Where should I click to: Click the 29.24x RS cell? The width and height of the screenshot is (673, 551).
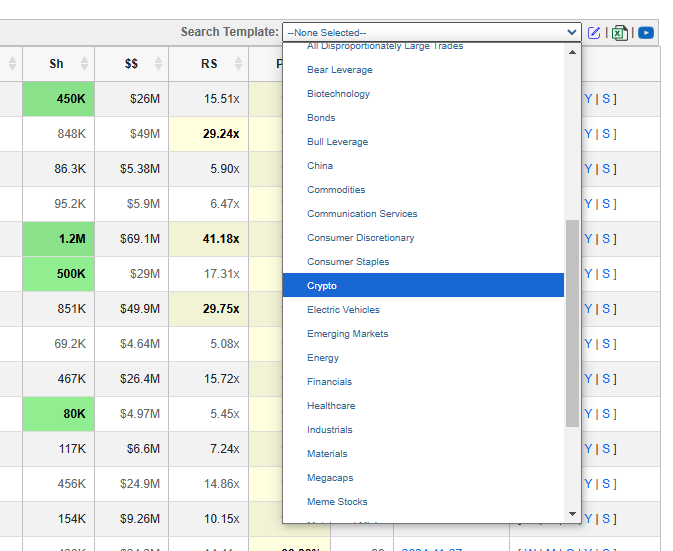209,134
